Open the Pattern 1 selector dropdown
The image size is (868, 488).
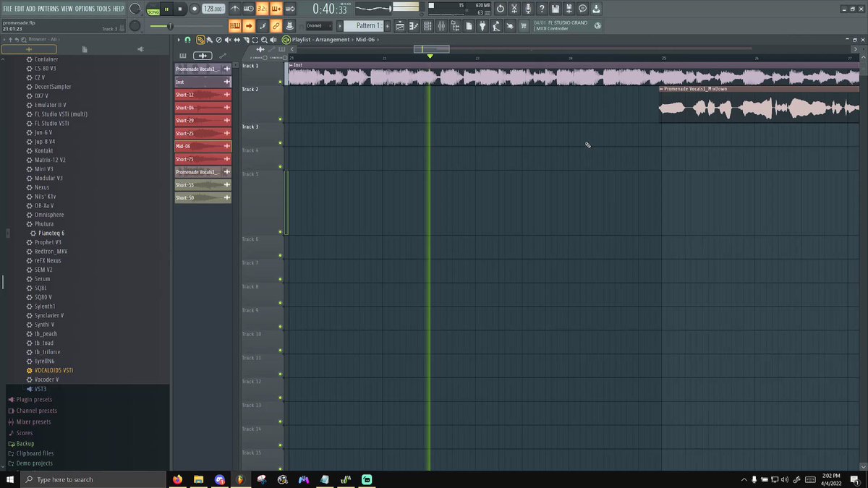[x=363, y=26]
